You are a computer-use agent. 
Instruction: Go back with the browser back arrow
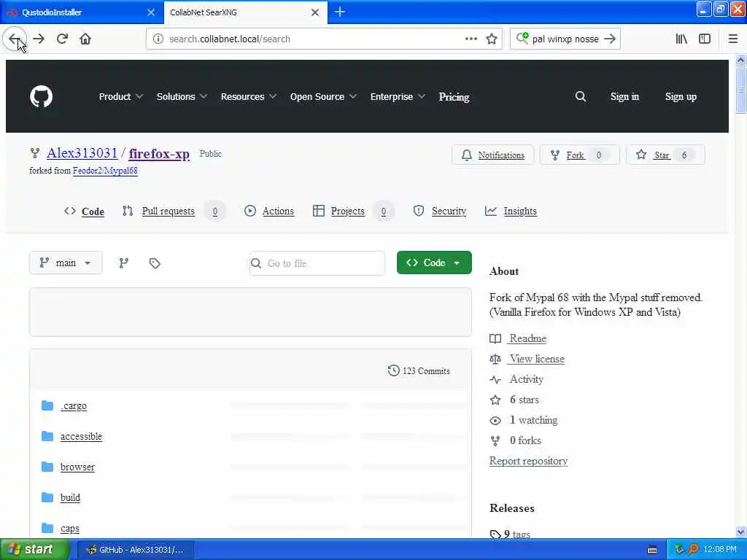[x=15, y=39]
